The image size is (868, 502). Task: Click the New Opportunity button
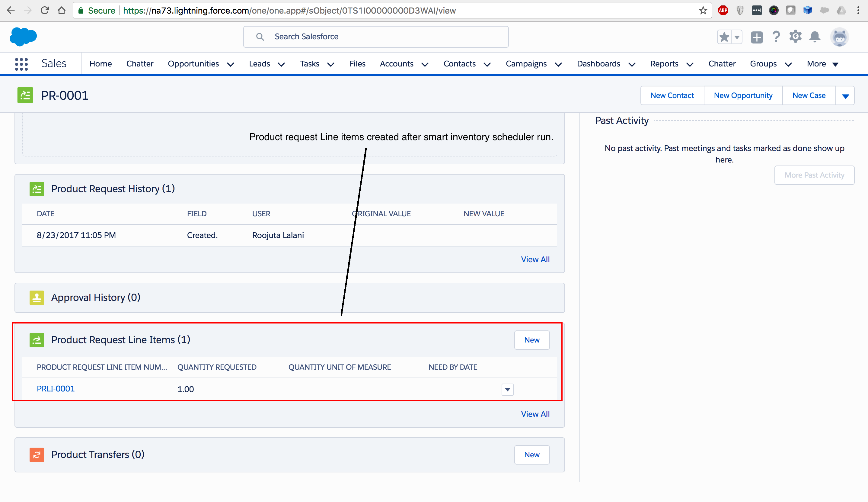(743, 95)
